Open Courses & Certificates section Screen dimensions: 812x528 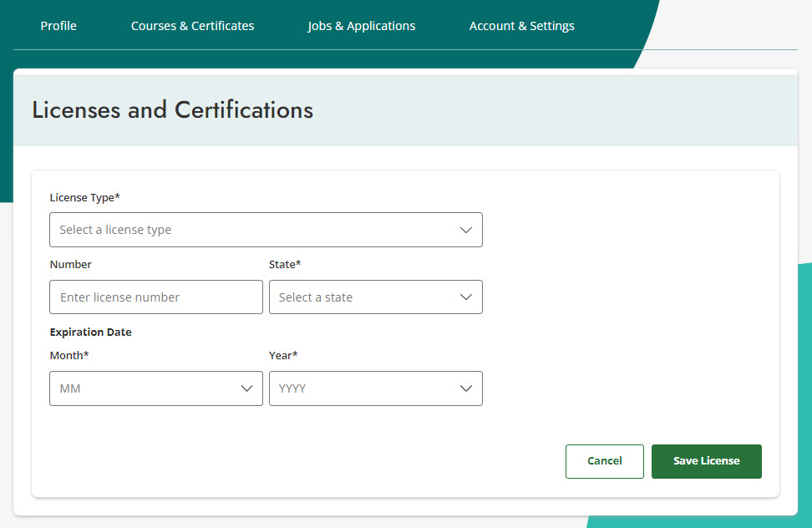click(x=192, y=26)
